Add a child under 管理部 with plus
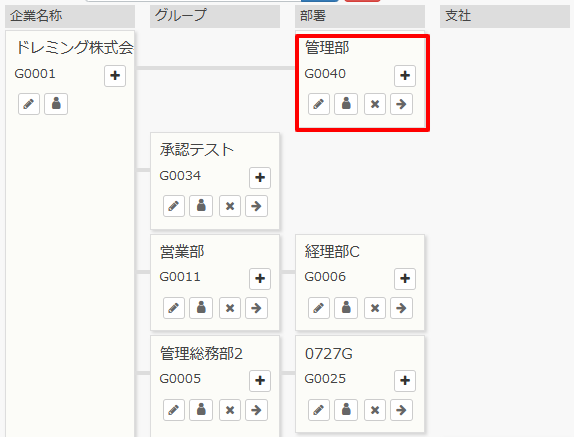The width and height of the screenshot is (574, 437). tap(405, 76)
